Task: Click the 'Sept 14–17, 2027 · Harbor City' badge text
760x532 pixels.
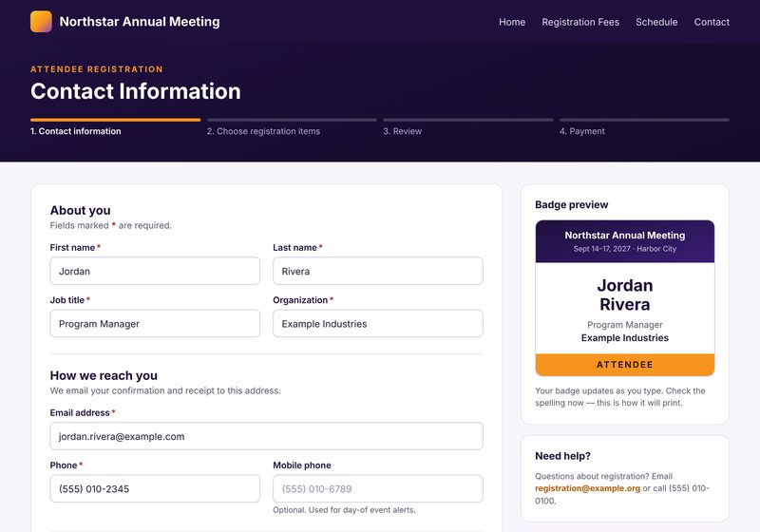Action: (625, 249)
